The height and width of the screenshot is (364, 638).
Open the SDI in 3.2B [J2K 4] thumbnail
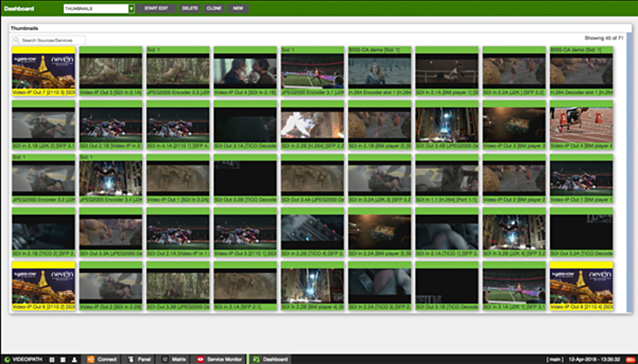(514, 233)
